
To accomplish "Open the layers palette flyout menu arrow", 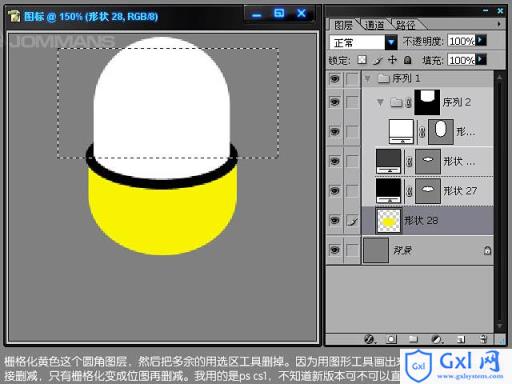I will (x=499, y=24).
